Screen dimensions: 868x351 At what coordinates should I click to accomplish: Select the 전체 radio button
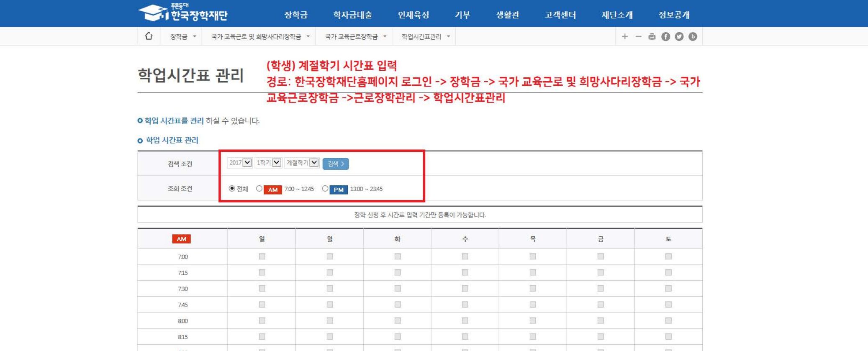232,189
